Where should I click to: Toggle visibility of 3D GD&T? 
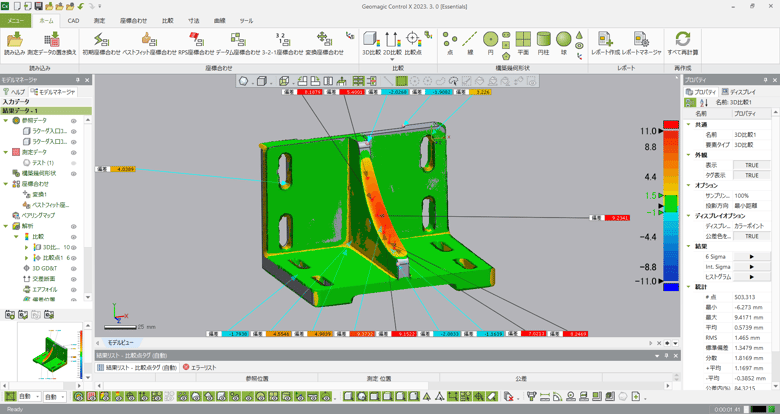click(x=73, y=268)
